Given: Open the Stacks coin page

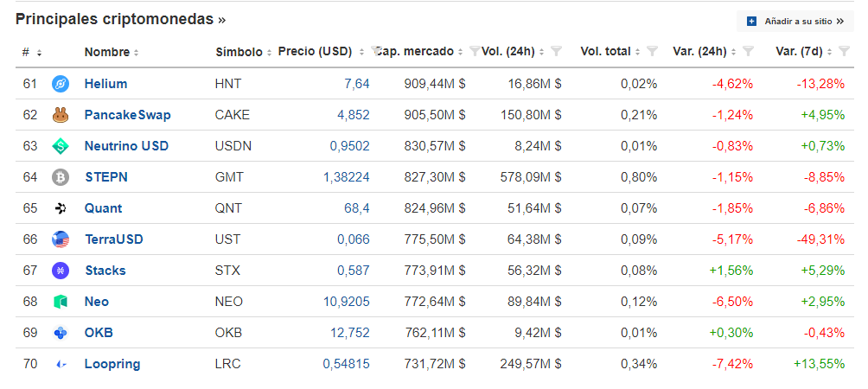Looking at the screenshot, I should (x=105, y=271).
